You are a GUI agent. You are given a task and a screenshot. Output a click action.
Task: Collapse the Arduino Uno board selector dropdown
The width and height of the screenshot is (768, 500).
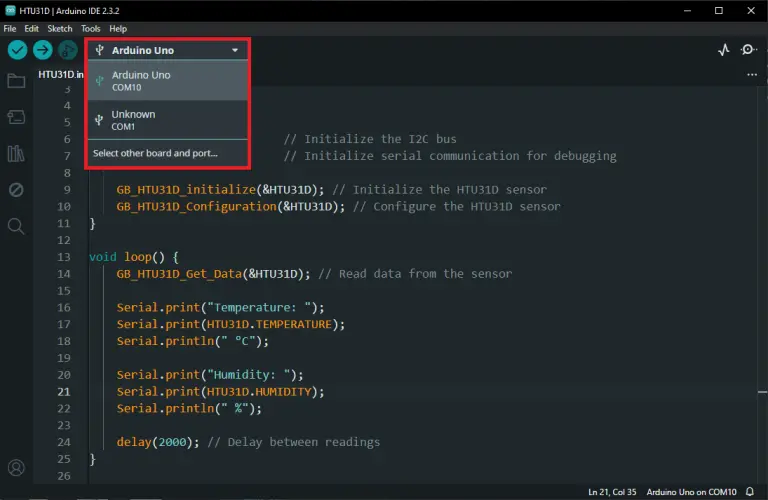coord(235,50)
